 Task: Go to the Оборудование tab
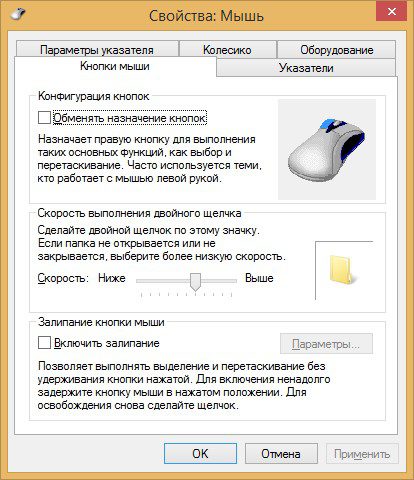[337, 50]
